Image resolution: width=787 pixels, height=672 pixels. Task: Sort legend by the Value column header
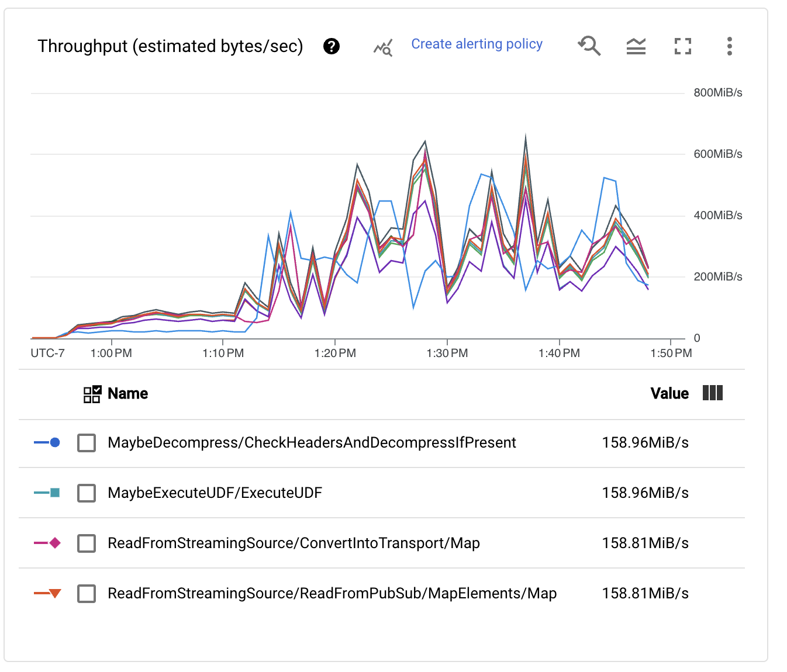click(x=669, y=394)
